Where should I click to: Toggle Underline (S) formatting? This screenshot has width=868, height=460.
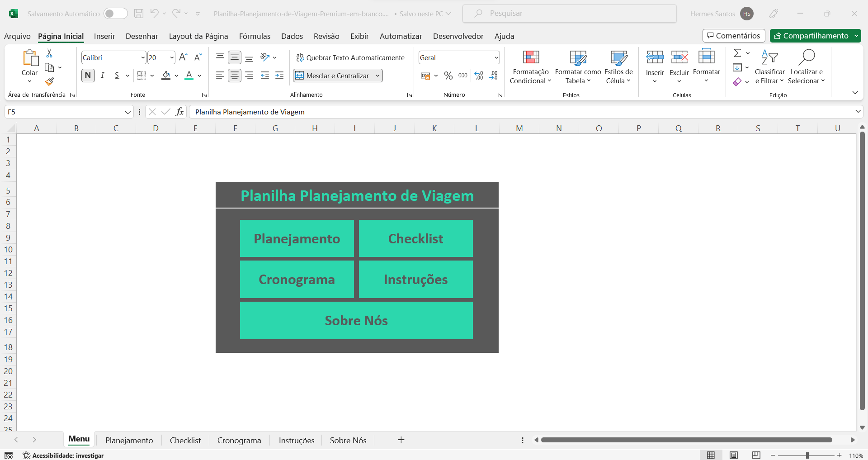(117, 76)
